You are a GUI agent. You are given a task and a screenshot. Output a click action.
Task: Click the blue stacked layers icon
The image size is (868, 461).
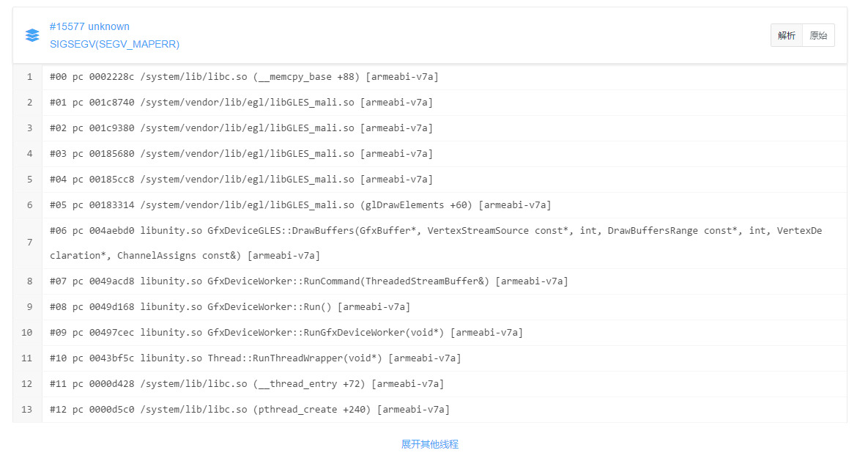point(32,35)
